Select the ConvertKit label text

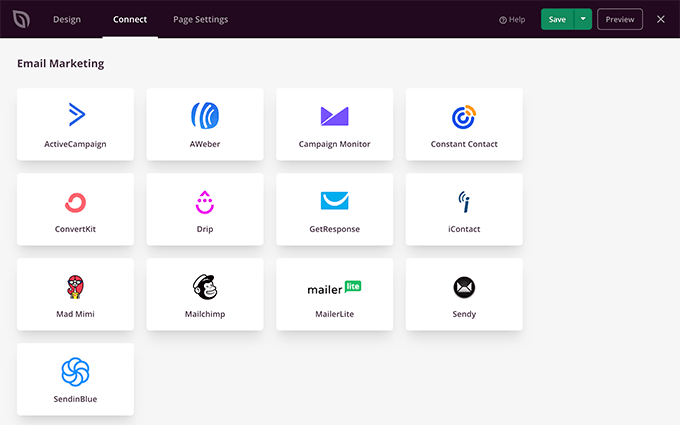tap(75, 229)
